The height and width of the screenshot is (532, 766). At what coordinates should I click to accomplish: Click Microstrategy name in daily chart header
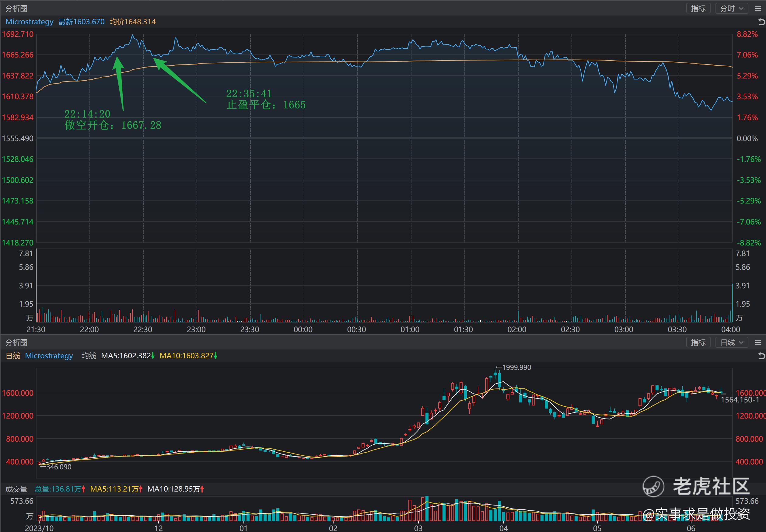coord(49,356)
